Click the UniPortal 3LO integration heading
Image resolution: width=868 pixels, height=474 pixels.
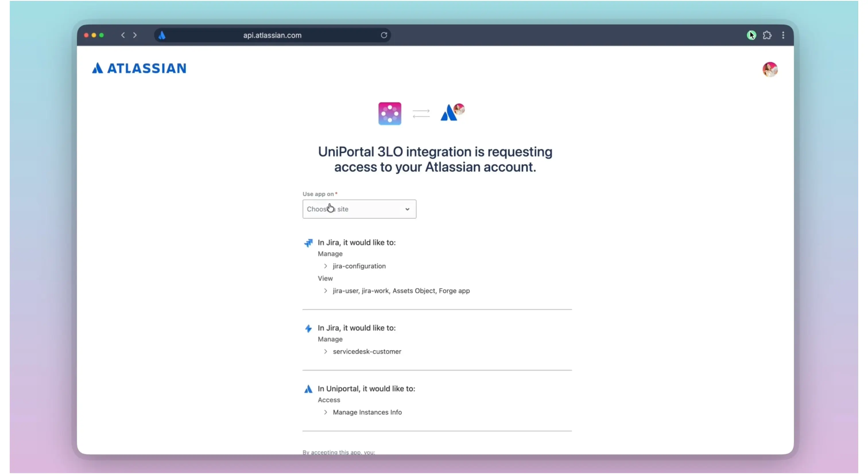(x=435, y=159)
